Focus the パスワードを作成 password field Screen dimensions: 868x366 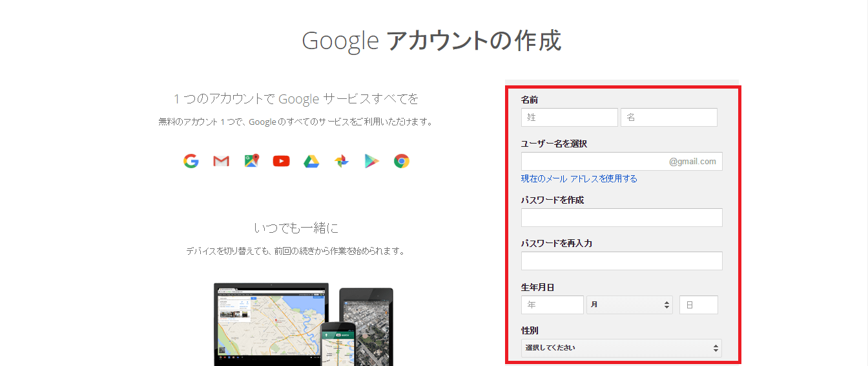tap(622, 217)
